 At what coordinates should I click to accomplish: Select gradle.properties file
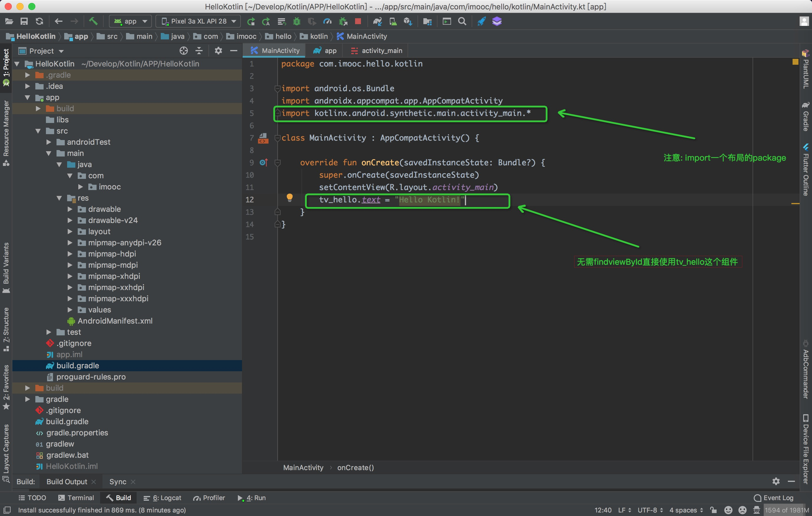(77, 433)
